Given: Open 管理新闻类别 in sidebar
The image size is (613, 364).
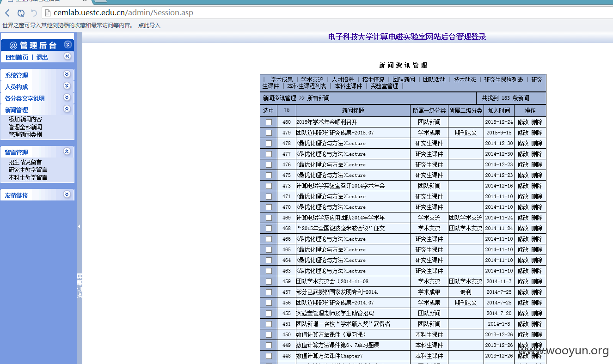Looking at the screenshot, I should [25, 134].
